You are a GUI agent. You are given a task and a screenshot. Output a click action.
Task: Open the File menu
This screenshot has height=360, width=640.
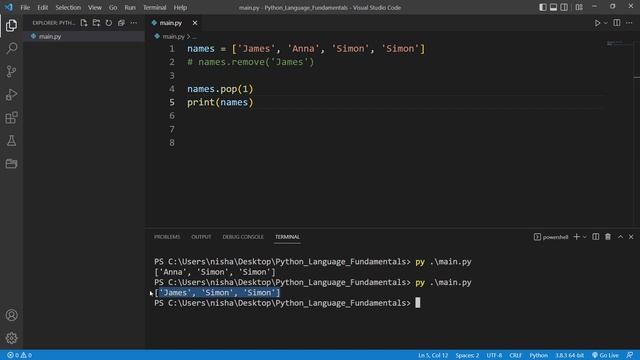point(25,7)
